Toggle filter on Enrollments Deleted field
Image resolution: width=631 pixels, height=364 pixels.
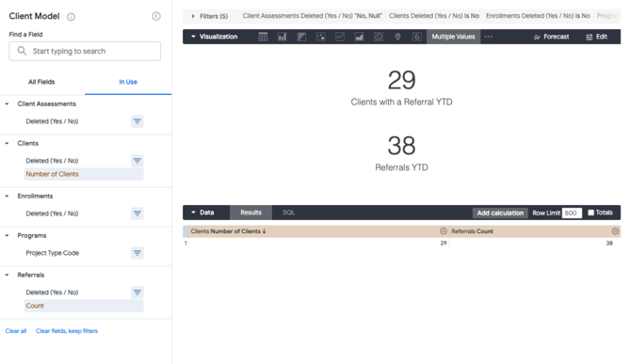[138, 214]
